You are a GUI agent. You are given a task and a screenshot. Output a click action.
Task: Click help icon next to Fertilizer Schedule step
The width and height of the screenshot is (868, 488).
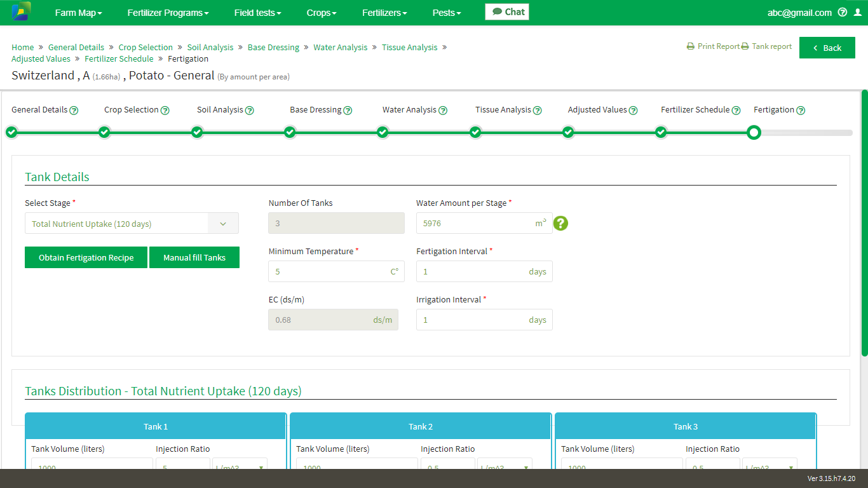click(x=736, y=110)
